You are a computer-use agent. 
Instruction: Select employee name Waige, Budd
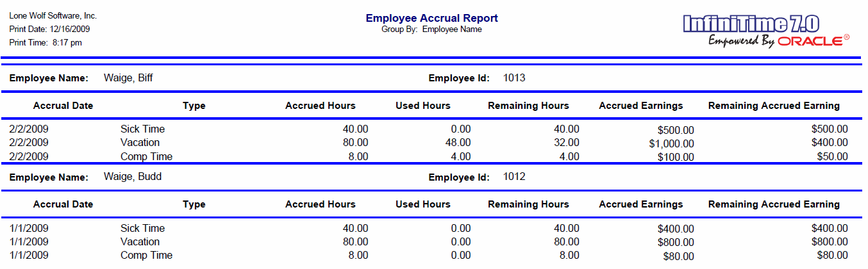click(132, 177)
